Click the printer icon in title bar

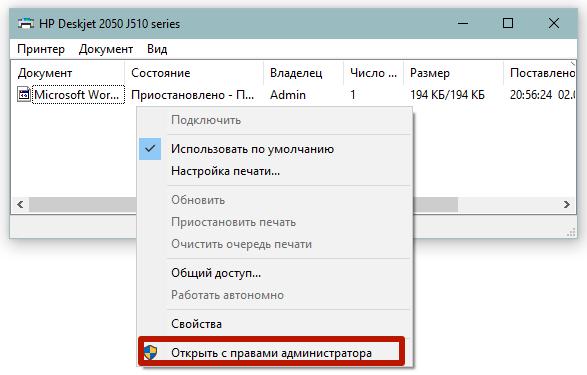coord(25,24)
